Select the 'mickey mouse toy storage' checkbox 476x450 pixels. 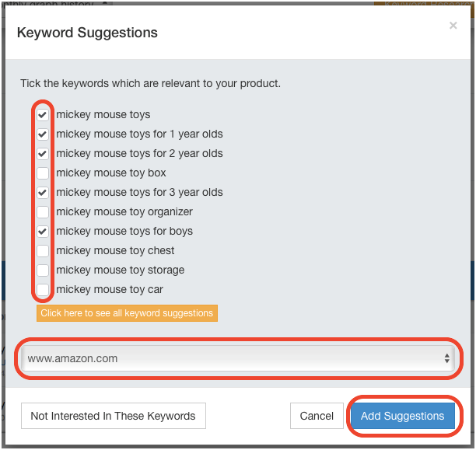click(x=43, y=270)
